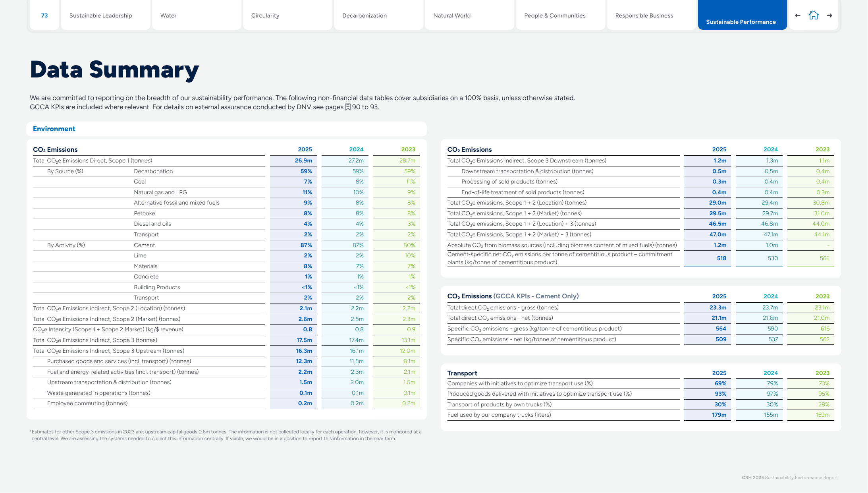Switch to the Water tab
The height and width of the screenshot is (493, 868).
pyautogui.click(x=197, y=15)
